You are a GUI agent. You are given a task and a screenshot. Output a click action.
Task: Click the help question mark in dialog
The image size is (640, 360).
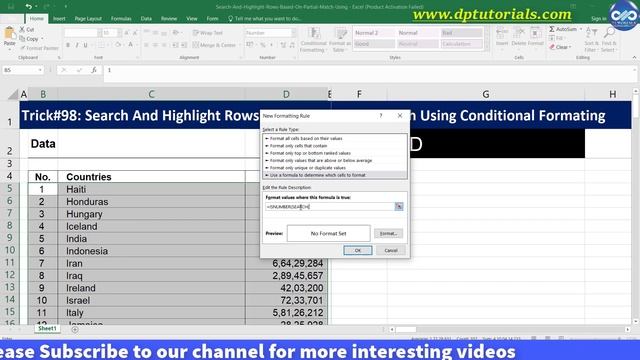(381, 116)
